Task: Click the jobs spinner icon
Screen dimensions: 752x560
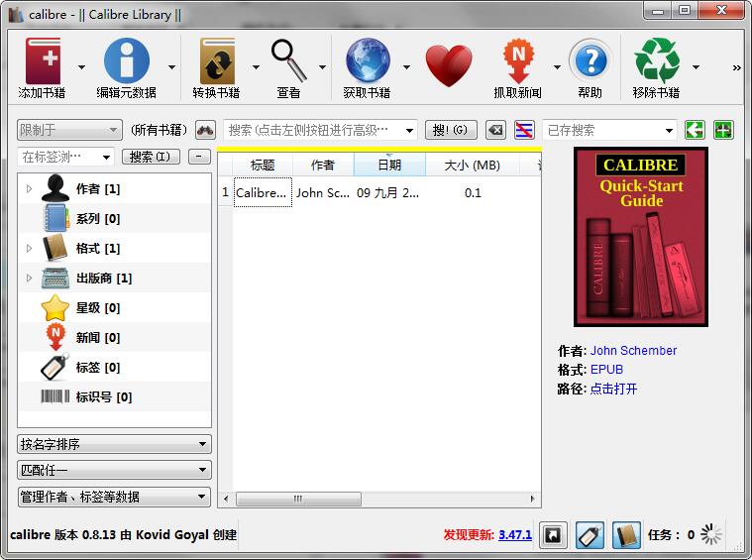Action: click(710, 534)
